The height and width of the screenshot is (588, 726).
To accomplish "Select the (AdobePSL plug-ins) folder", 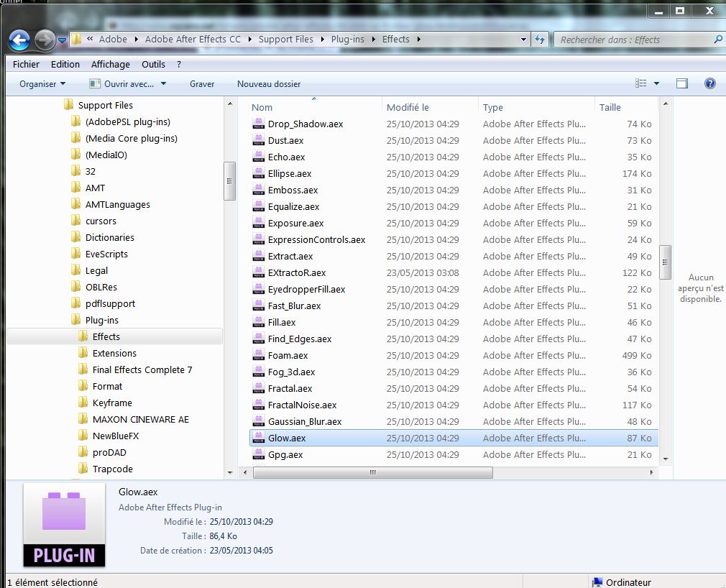I will pyautogui.click(x=127, y=121).
